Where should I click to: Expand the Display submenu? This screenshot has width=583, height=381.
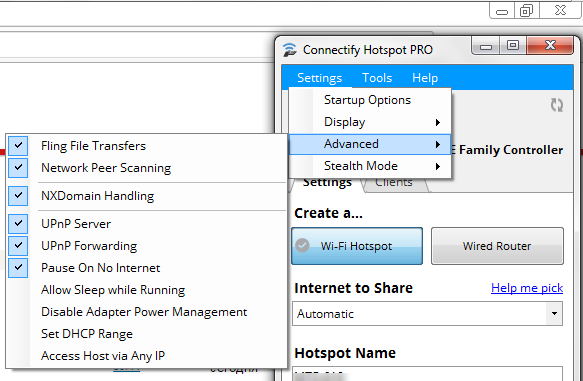click(x=370, y=122)
